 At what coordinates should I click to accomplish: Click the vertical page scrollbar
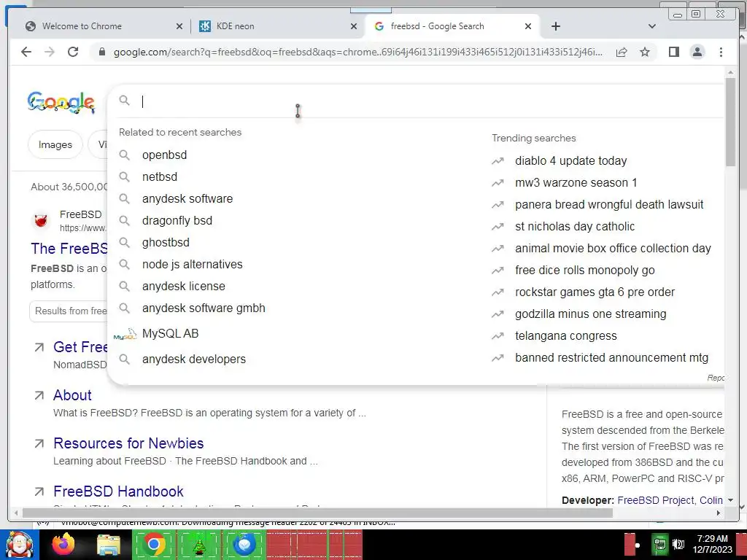(x=730, y=122)
